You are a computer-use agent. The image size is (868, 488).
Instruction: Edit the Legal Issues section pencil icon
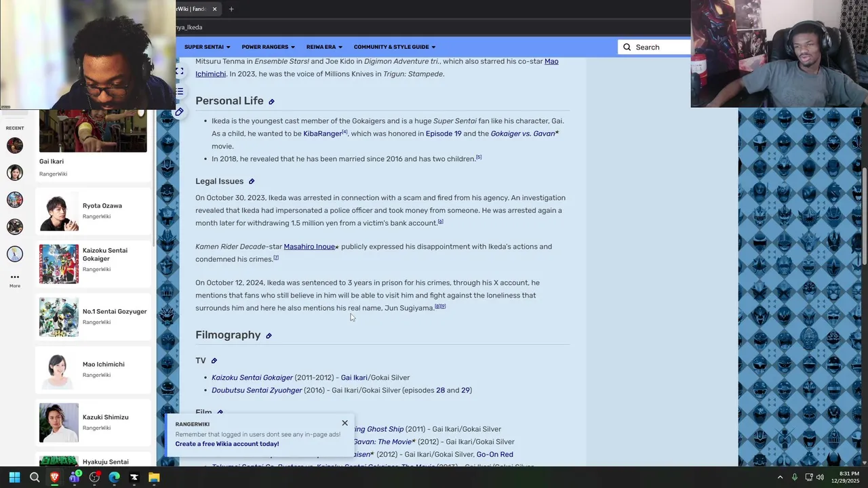[252, 182]
